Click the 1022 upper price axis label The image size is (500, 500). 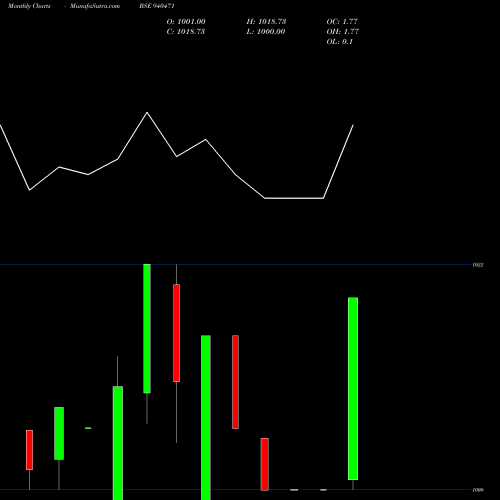pyautogui.click(x=478, y=265)
